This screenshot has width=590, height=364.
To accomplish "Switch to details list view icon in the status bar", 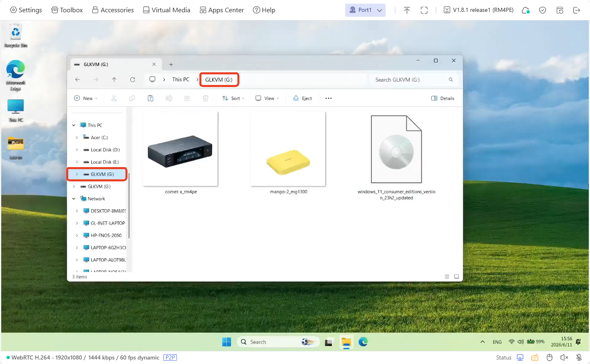I will pyautogui.click(x=447, y=277).
